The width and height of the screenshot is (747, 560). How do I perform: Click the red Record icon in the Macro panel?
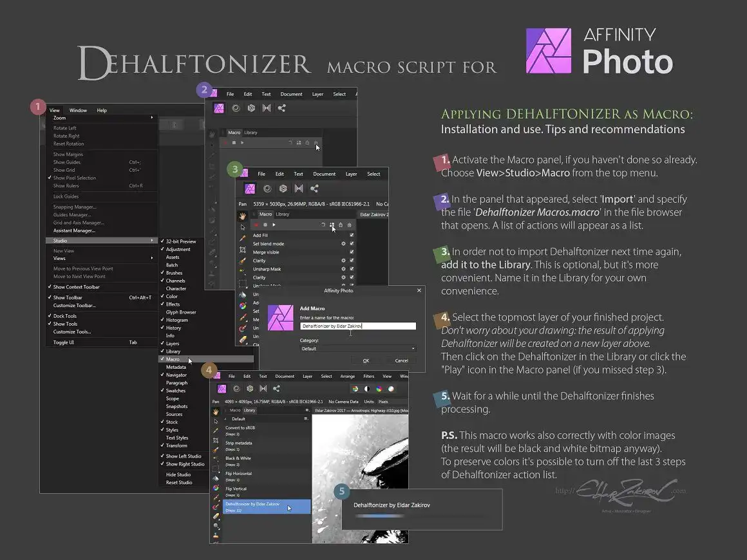256,225
